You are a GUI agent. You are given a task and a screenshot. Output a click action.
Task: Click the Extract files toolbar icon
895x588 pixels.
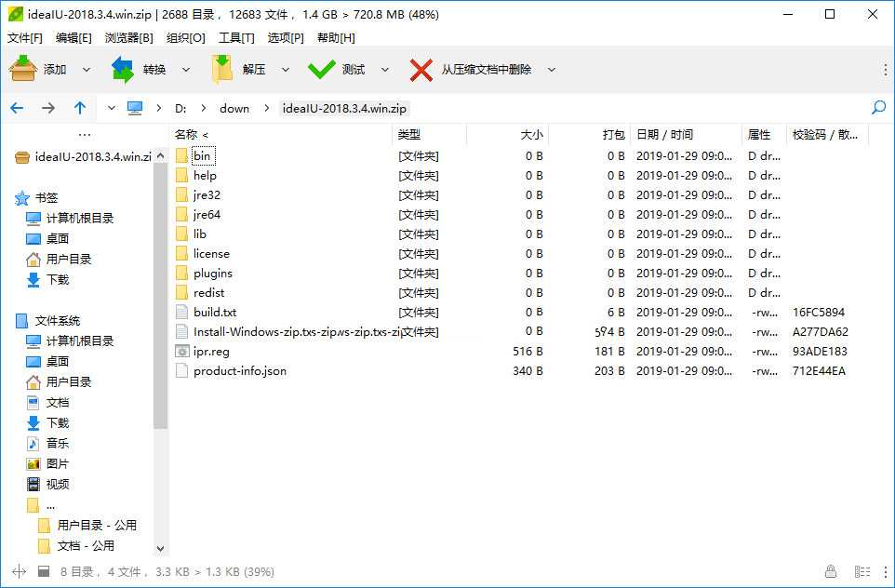[222, 68]
